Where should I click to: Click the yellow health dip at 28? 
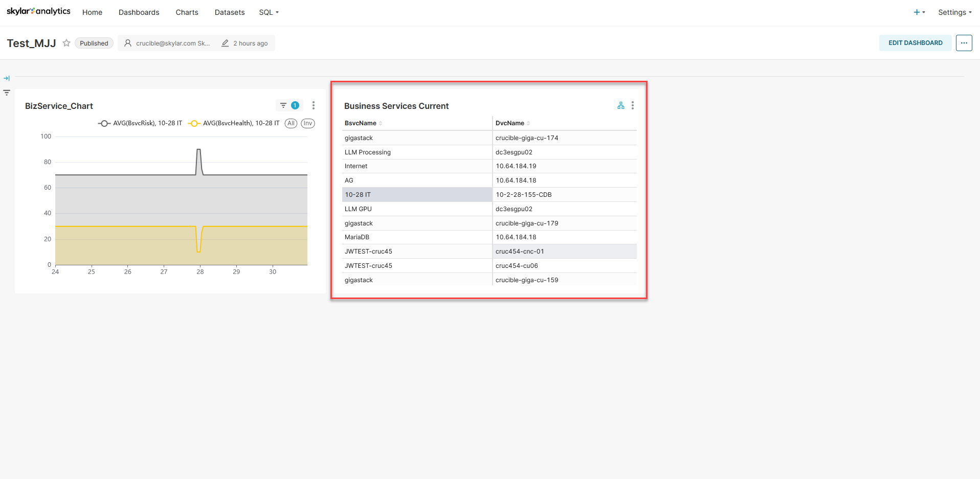click(199, 250)
